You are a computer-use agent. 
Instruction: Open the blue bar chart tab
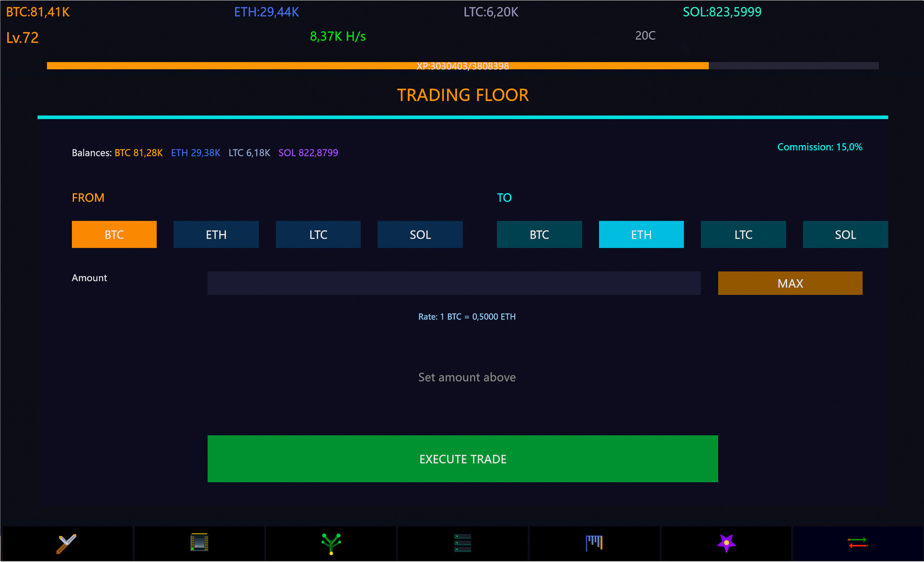pyautogui.click(x=594, y=543)
